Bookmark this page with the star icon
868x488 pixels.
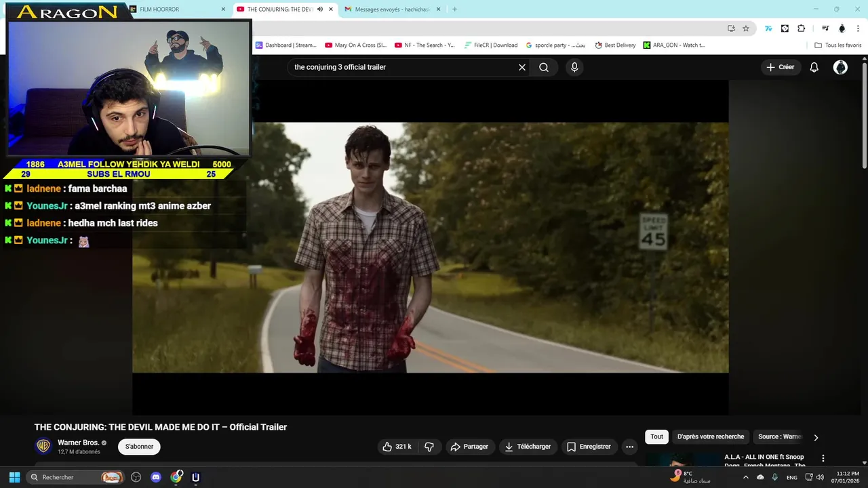click(746, 28)
